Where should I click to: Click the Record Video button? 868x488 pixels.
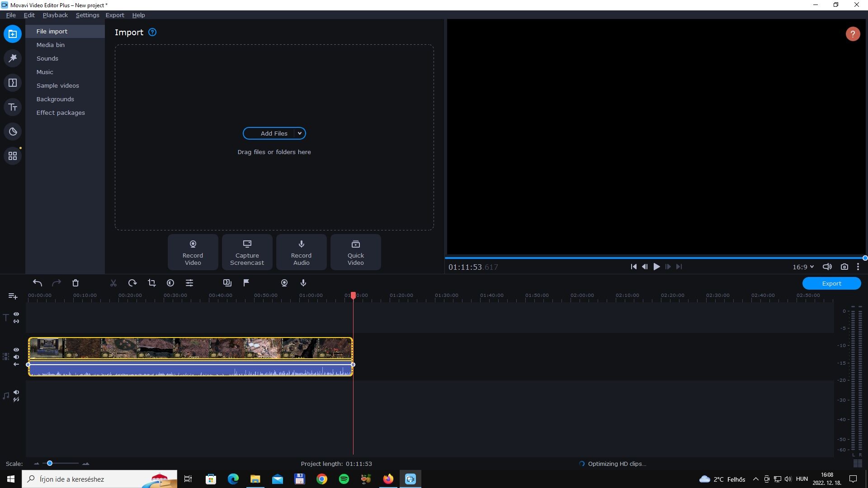[193, 252]
